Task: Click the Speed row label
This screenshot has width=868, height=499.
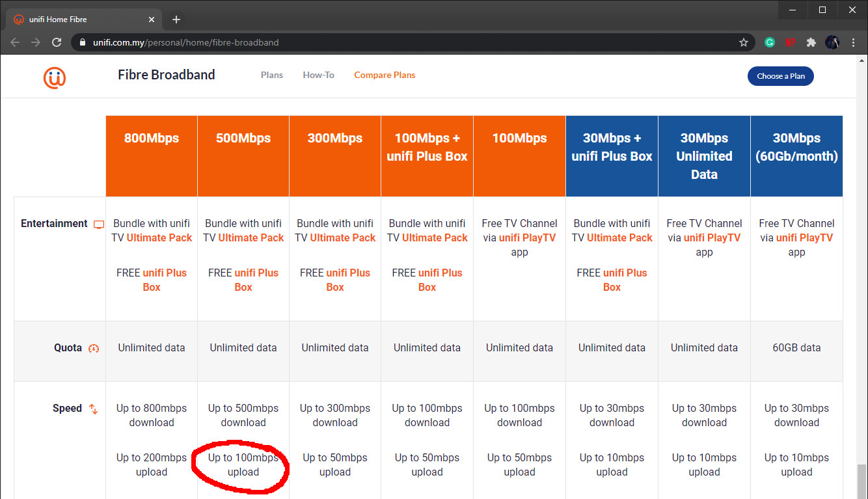Action: [67, 408]
